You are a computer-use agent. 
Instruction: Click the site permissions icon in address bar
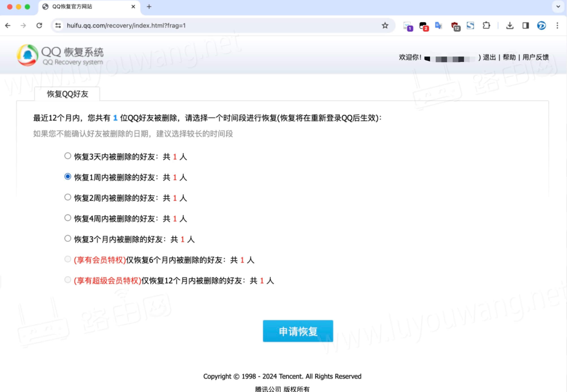58,25
